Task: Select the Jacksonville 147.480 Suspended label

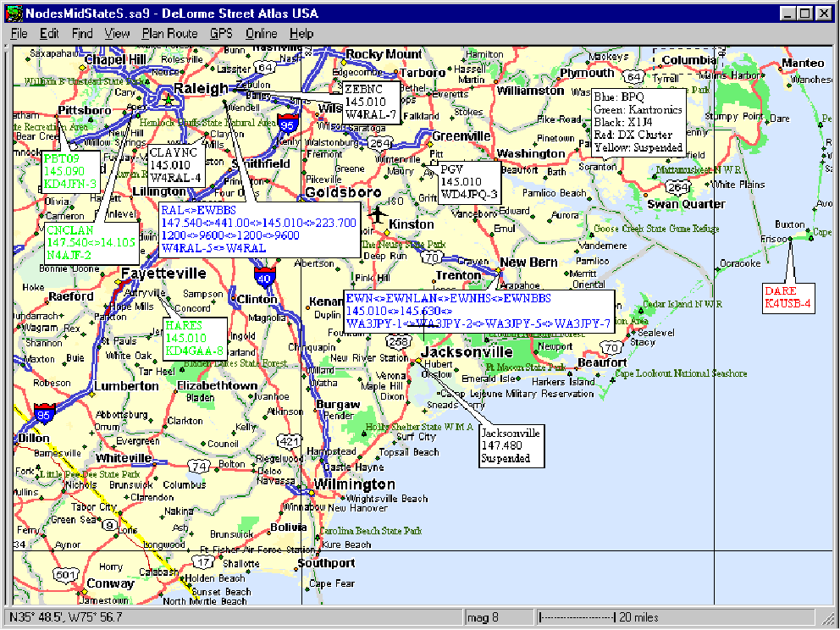Action: pyautogui.click(x=511, y=445)
